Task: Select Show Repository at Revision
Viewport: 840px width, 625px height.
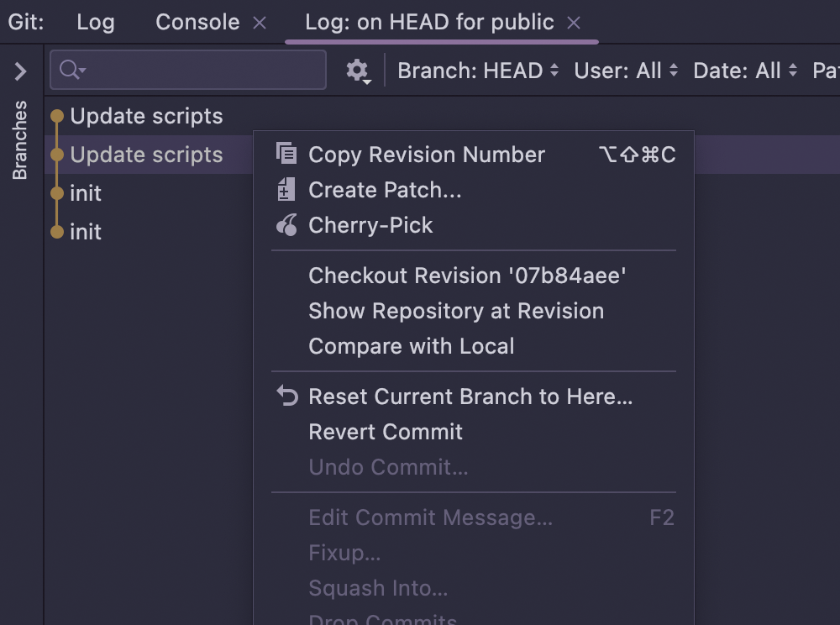Action: [x=456, y=311]
